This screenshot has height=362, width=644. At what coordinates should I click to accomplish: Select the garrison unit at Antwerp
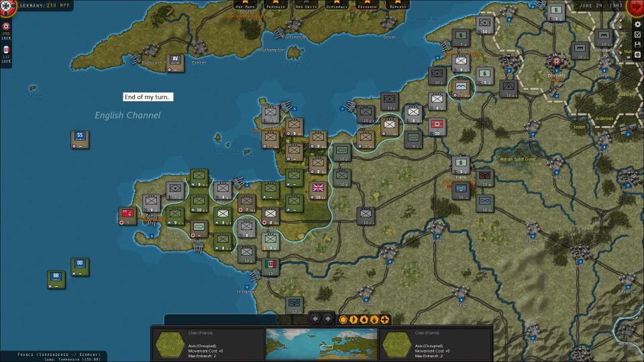(x=556, y=12)
